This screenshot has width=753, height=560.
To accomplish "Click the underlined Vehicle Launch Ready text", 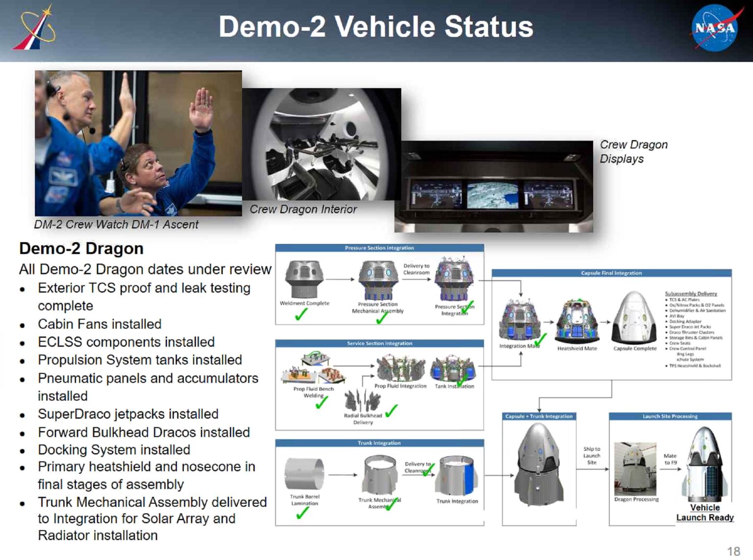I will tap(704, 512).
